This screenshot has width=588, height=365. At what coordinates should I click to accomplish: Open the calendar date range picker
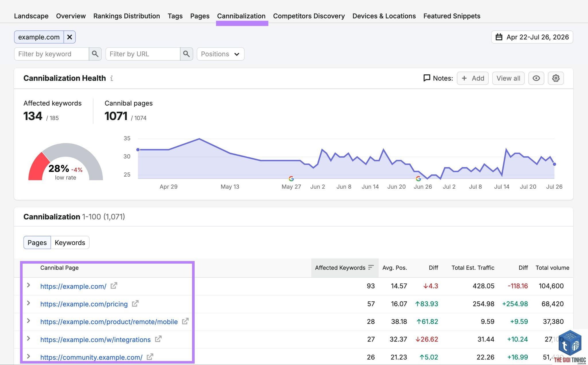tap(499, 37)
